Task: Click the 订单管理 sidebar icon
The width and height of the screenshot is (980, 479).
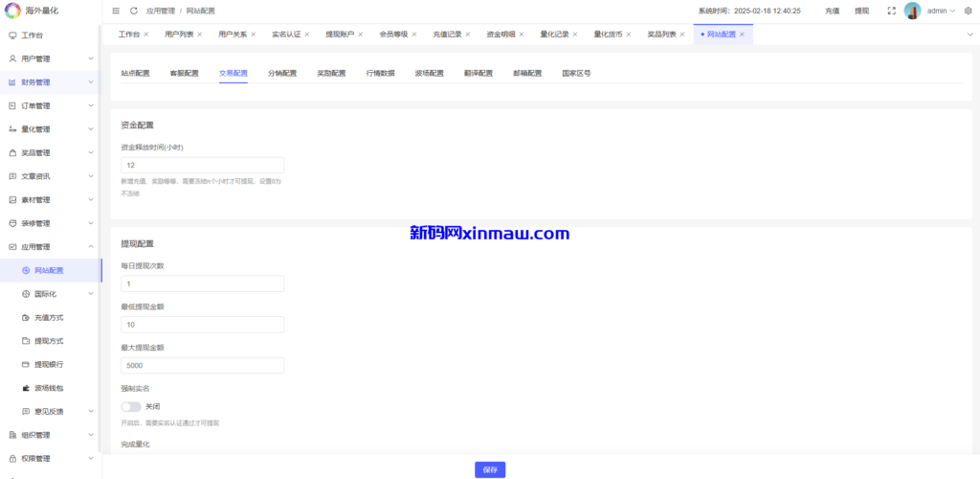Action: click(12, 105)
